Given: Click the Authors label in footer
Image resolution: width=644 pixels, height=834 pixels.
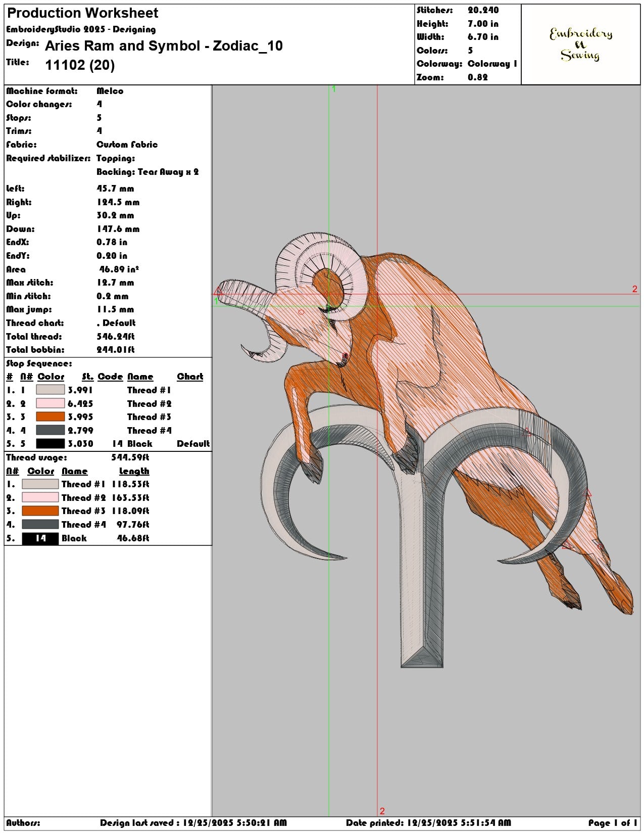Looking at the screenshot, I should [23, 823].
